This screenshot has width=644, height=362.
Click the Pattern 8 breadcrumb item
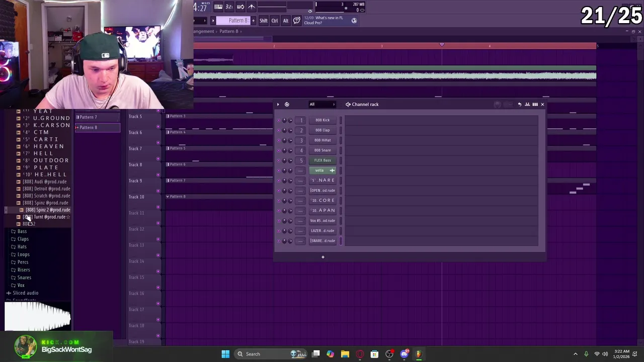(229, 31)
